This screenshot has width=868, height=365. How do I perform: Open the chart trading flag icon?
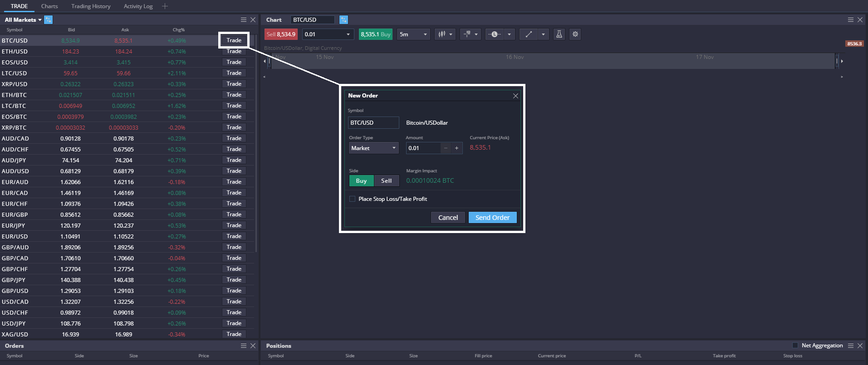(x=467, y=34)
